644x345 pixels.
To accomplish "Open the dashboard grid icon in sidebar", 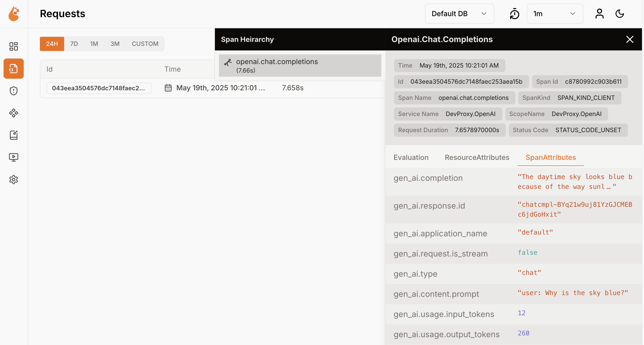I will pyautogui.click(x=14, y=46).
